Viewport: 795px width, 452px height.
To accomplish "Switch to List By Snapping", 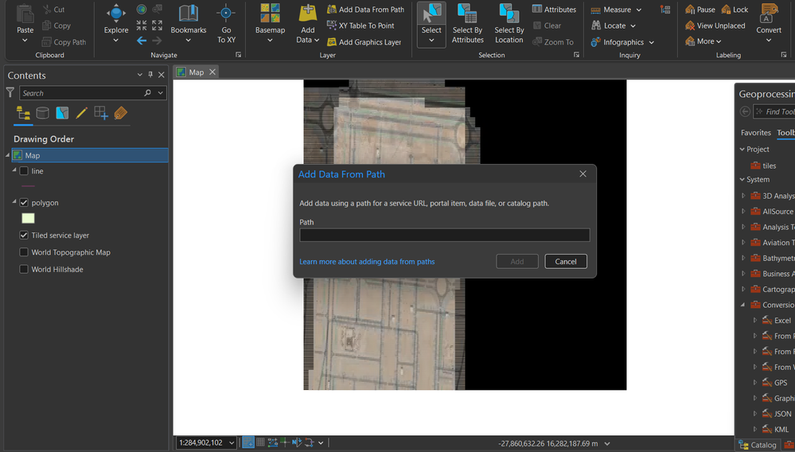I will (101, 113).
